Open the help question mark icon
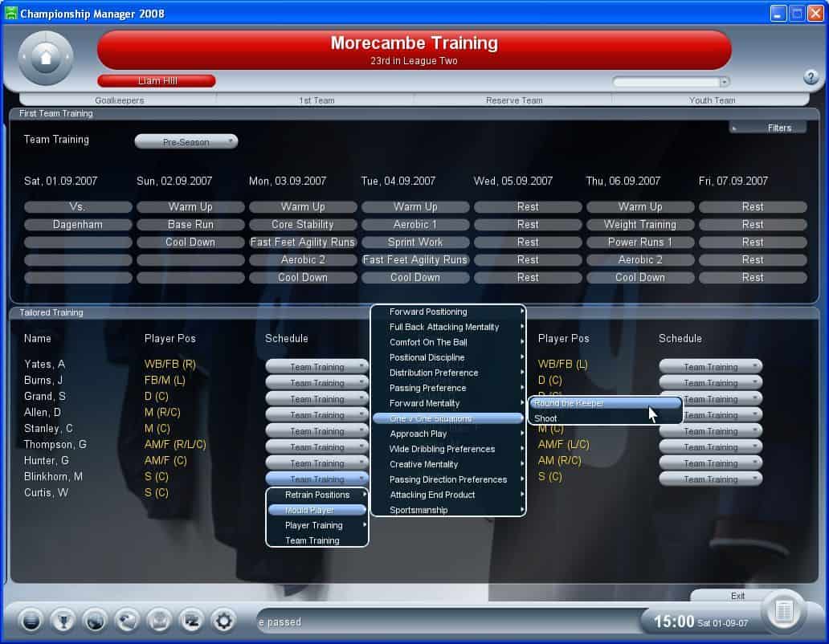The width and height of the screenshot is (829, 644). (x=810, y=77)
